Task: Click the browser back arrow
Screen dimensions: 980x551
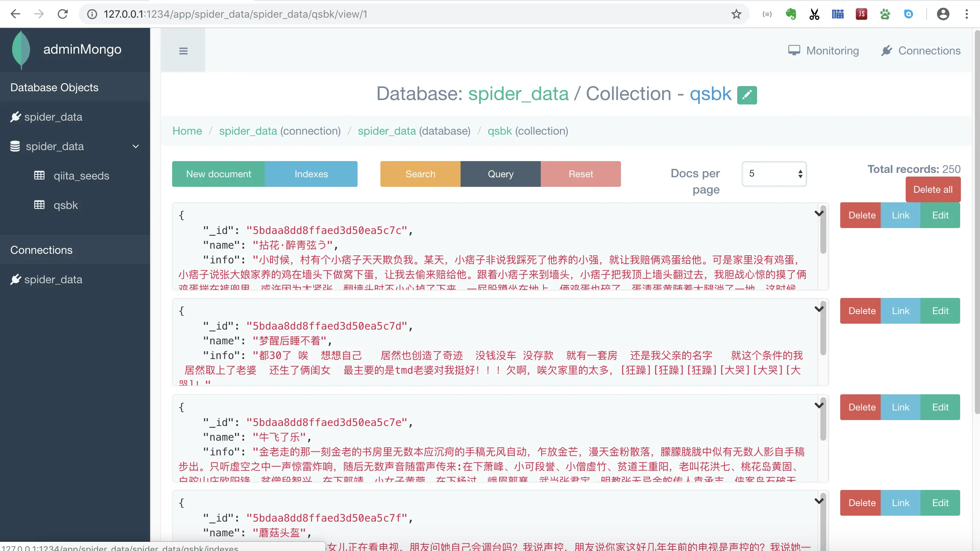Action: (15, 14)
